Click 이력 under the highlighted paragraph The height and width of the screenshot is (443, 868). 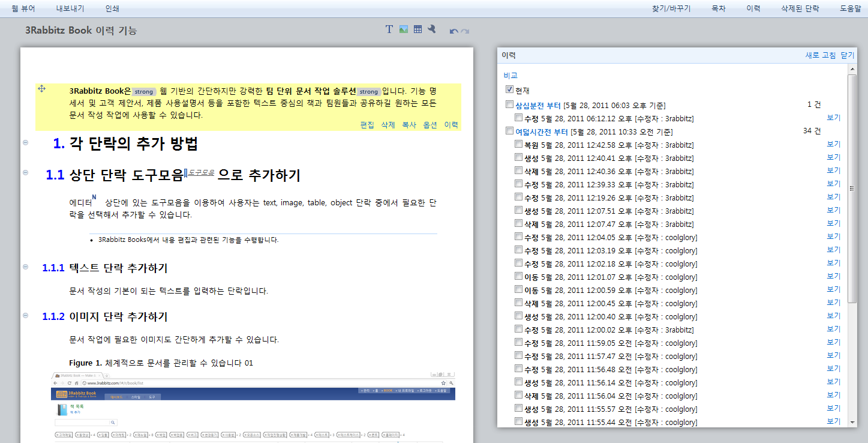(x=451, y=125)
